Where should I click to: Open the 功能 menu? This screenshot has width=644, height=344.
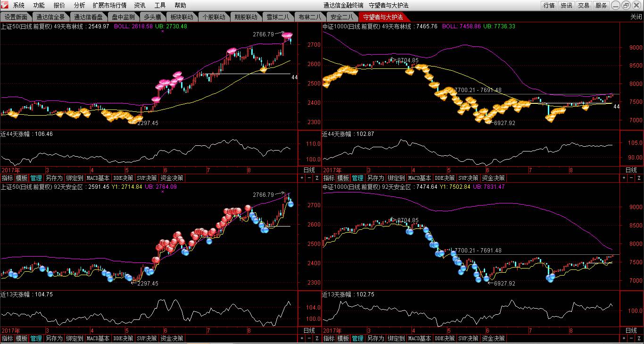(39, 5)
